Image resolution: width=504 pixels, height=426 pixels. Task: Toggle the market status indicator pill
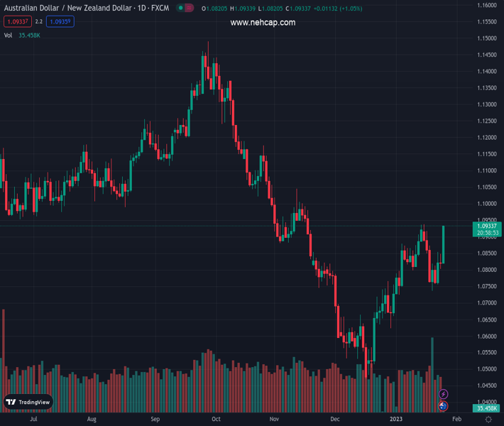[x=185, y=9]
